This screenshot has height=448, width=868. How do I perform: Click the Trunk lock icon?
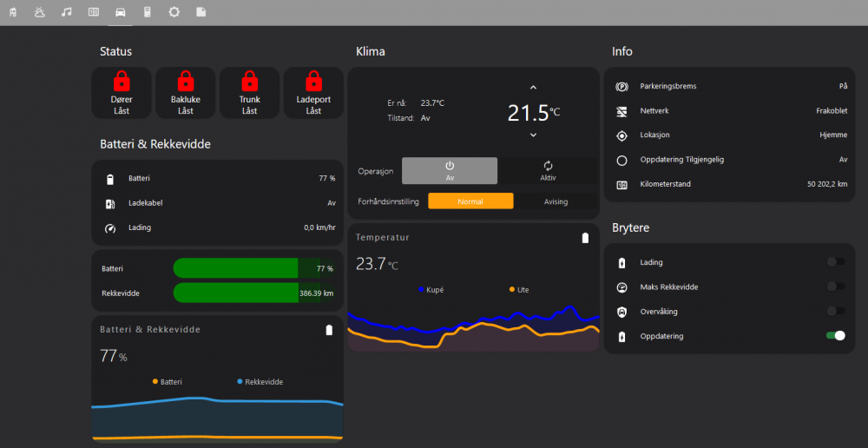[x=249, y=82]
